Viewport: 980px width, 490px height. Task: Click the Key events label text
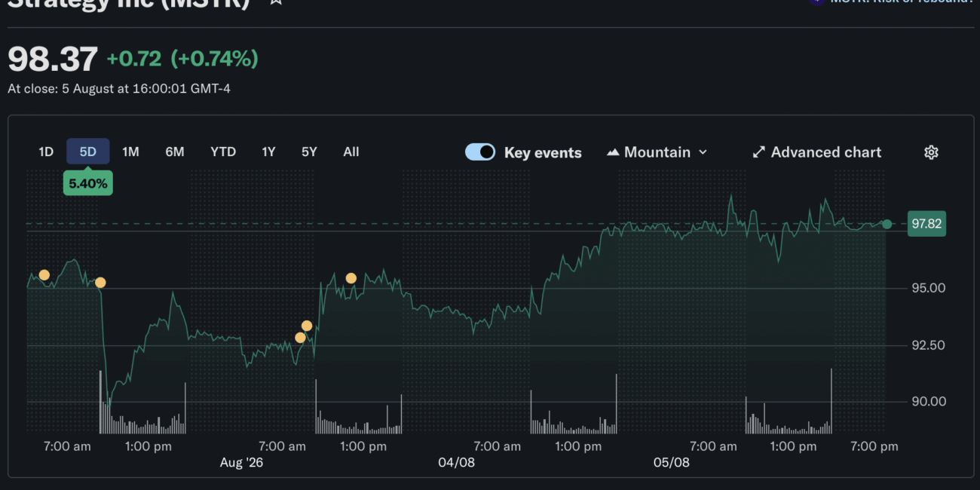543,152
